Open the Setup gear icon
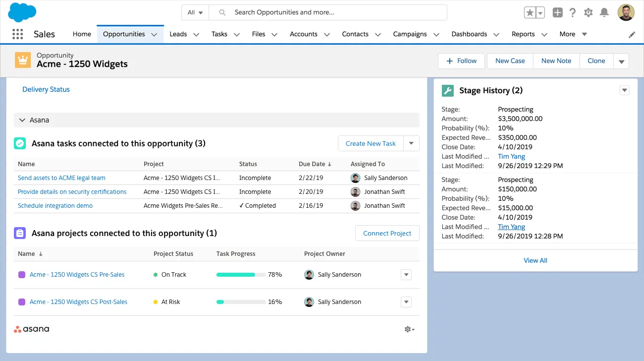 click(588, 12)
